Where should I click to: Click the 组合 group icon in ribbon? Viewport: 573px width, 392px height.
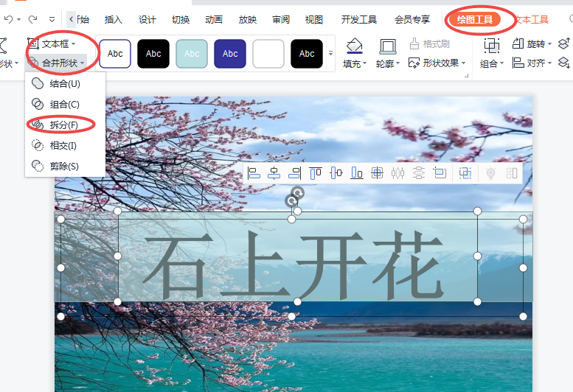tap(491, 46)
